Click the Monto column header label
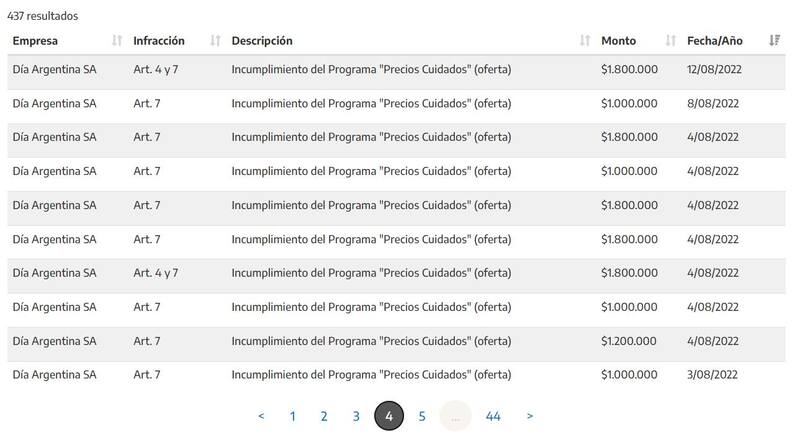 click(618, 41)
